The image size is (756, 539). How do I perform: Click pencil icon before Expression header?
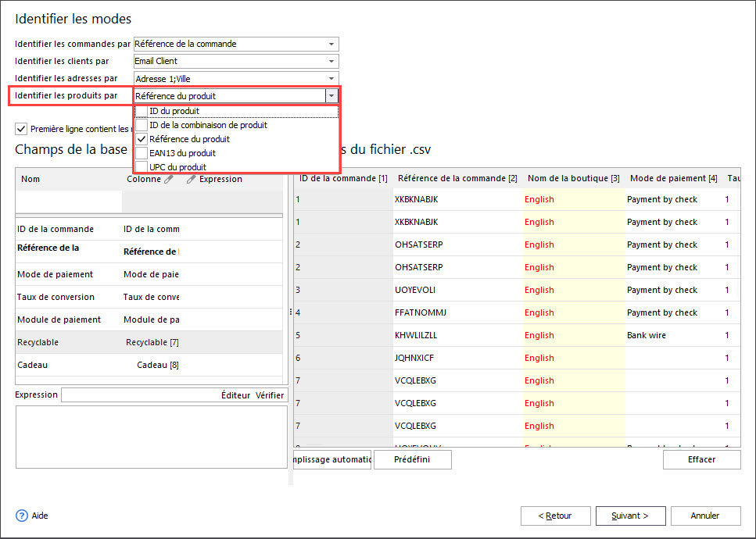point(192,179)
